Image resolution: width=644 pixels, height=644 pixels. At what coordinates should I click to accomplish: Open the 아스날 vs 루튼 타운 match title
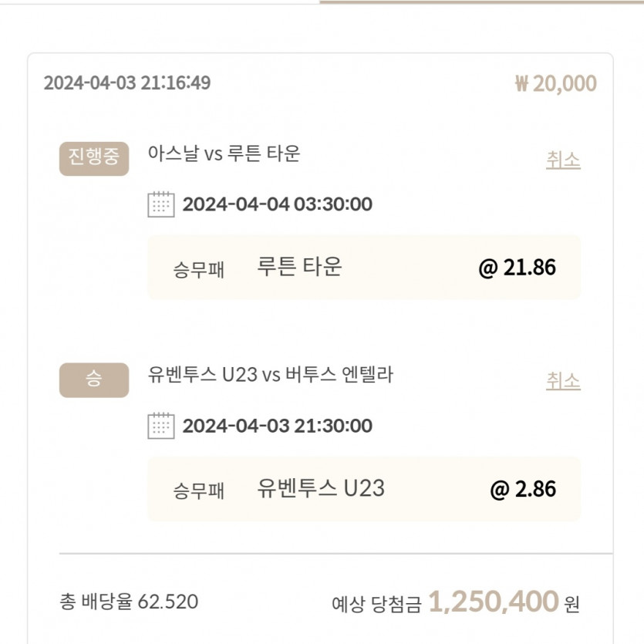(224, 153)
